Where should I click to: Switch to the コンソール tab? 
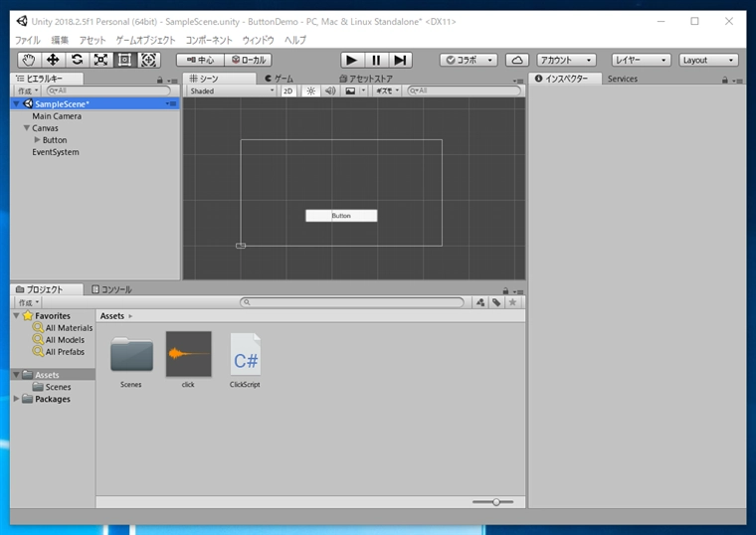point(110,289)
